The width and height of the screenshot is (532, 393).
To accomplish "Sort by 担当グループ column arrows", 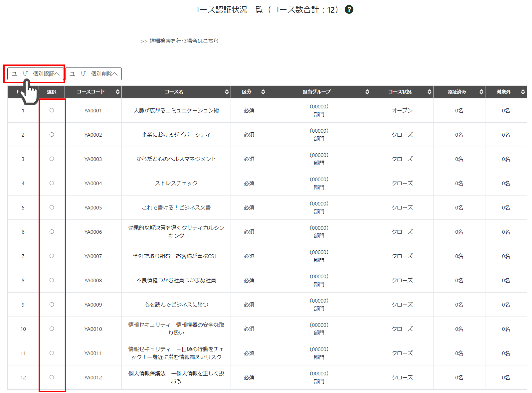I will click(367, 92).
